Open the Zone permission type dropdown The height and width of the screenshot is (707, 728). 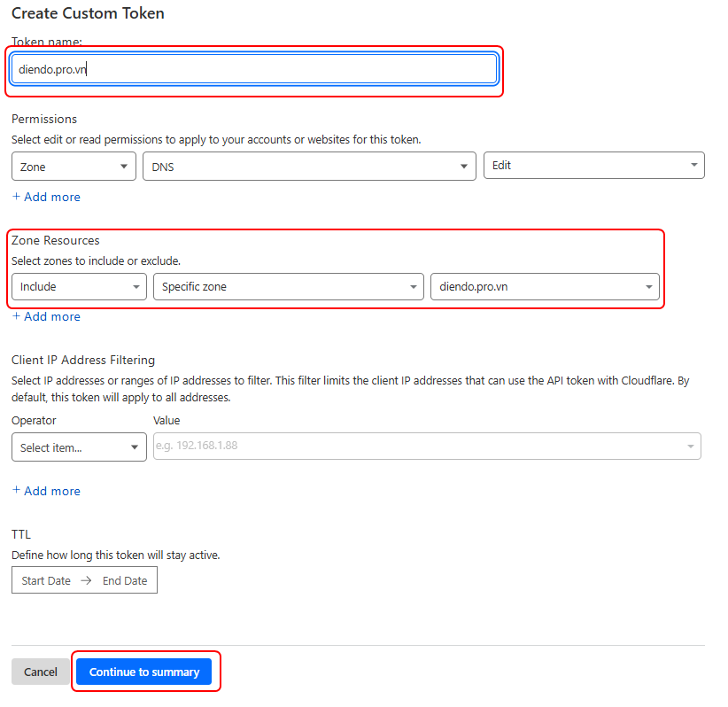74,166
